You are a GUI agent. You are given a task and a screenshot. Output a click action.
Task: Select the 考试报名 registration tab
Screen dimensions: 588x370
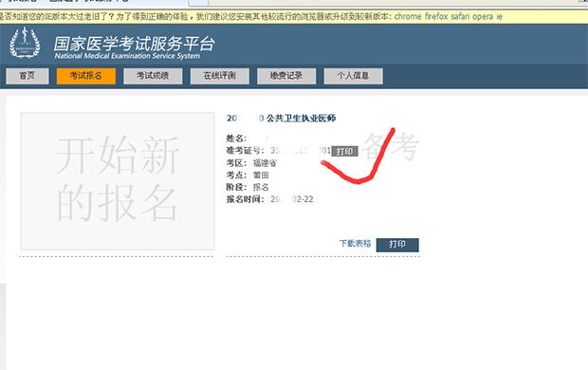(86, 76)
